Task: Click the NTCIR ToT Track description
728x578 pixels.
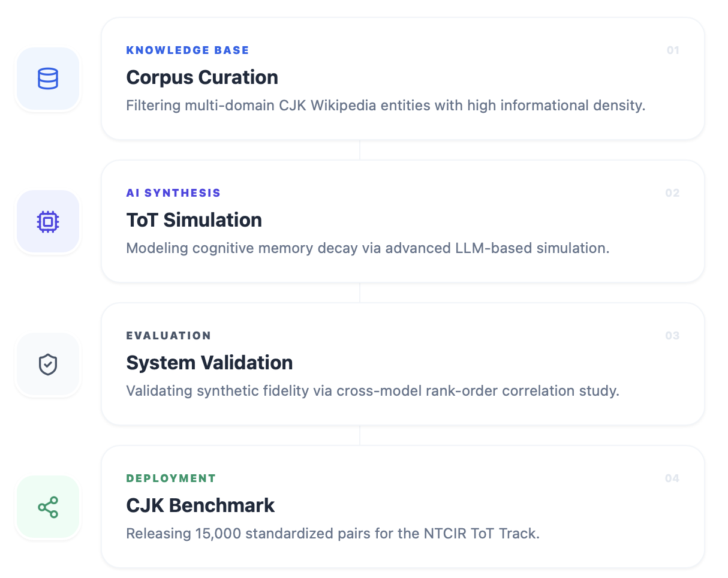Action: coord(333,534)
